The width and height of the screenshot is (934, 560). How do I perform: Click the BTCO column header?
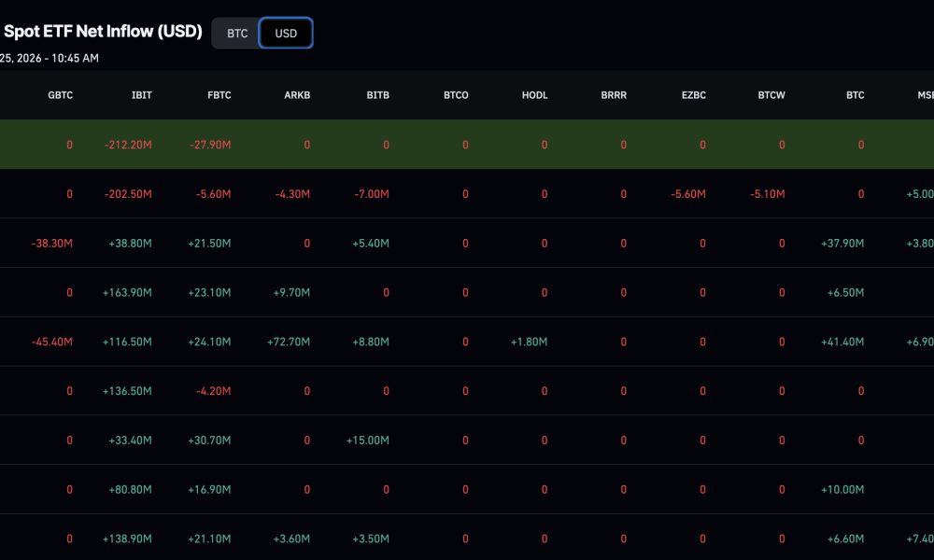[x=456, y=95]
